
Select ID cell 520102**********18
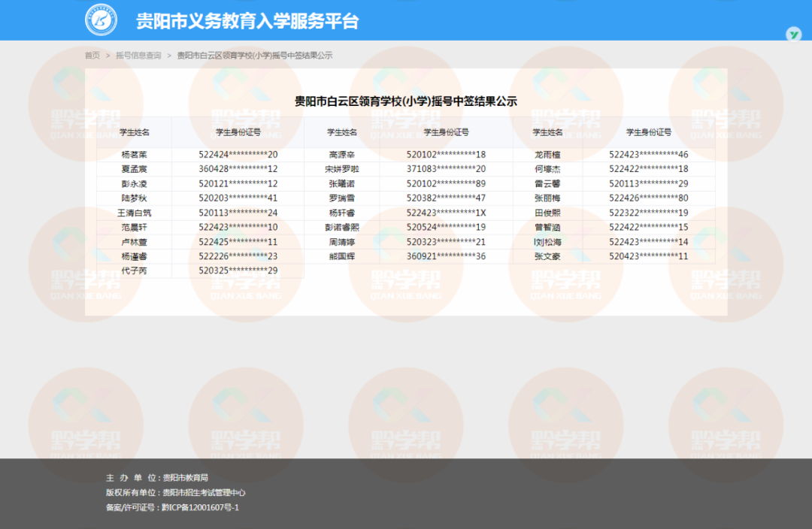[446, 154]
